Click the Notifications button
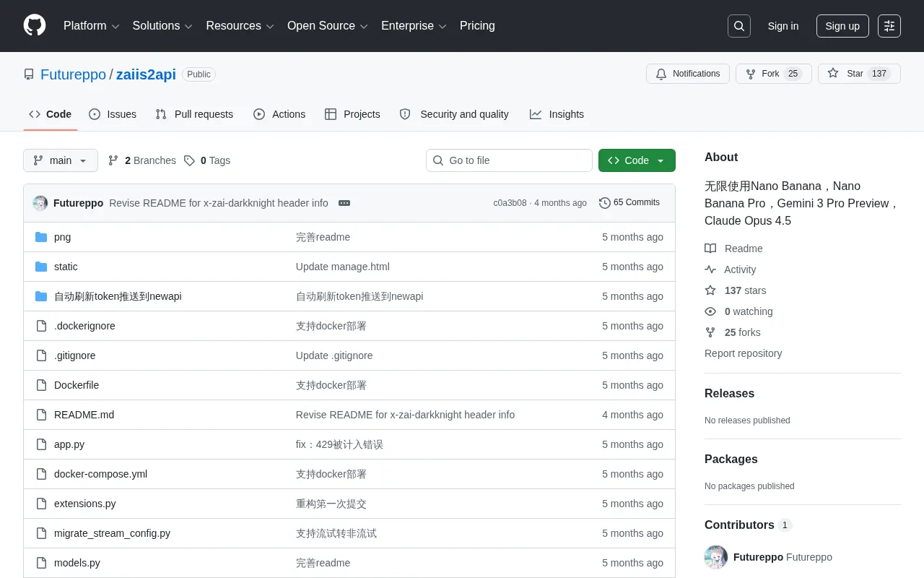The height and width of the screenshot is (578, 924). click(688, 74)
